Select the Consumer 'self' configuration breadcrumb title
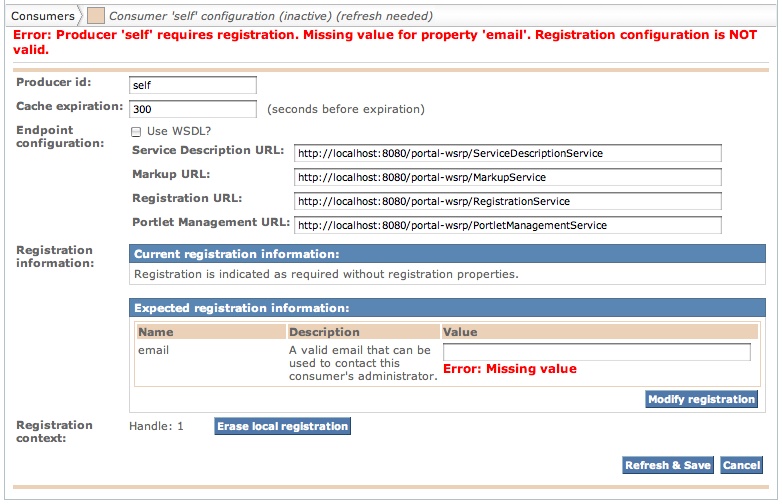Image resolution: width=782 pixels, height=504 pixels. pyautogui.click(x=270, y=16)
